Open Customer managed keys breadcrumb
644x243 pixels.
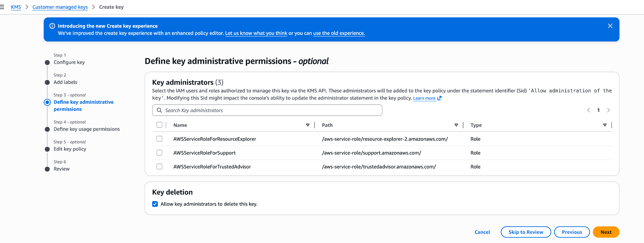60,7
